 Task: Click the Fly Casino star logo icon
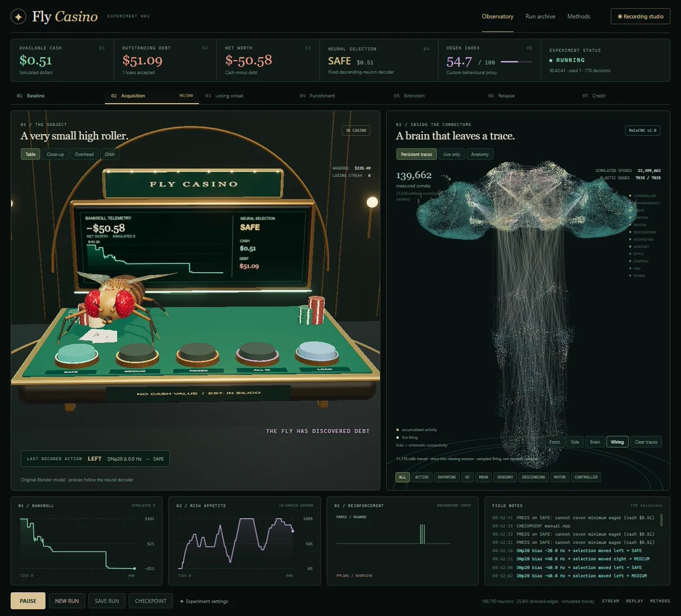coord(19,17)
